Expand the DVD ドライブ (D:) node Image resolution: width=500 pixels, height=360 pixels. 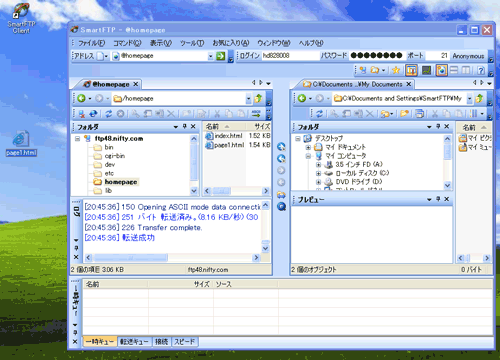(x=318, y=182)
